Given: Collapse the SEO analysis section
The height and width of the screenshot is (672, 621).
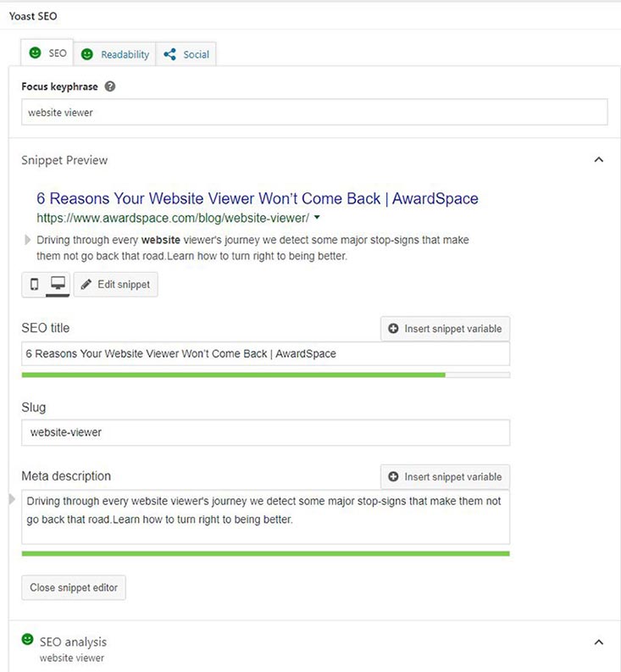Looking at the screenshot, I should pos(599,642).
